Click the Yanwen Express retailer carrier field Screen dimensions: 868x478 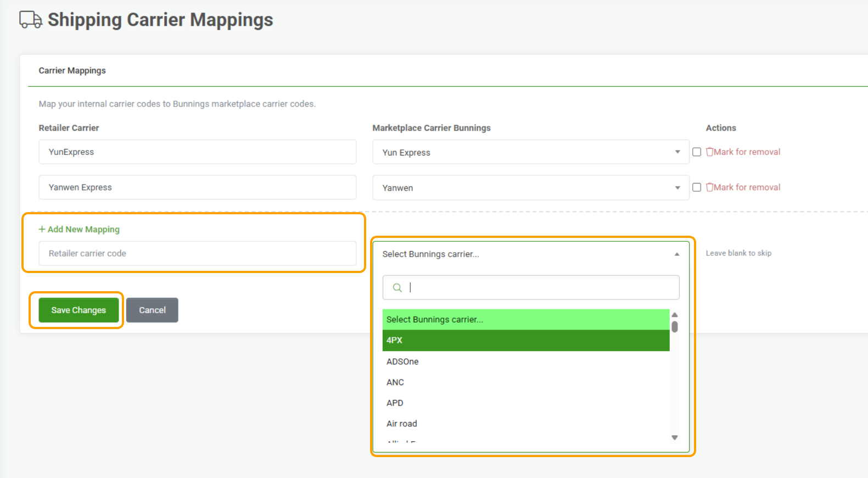tap(198, 187)
